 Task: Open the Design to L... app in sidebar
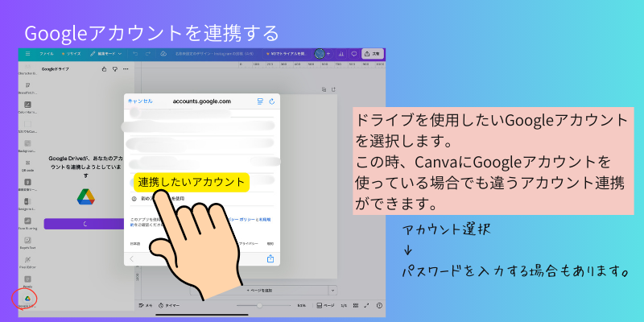pyautogui.click(x=27, y=204)
